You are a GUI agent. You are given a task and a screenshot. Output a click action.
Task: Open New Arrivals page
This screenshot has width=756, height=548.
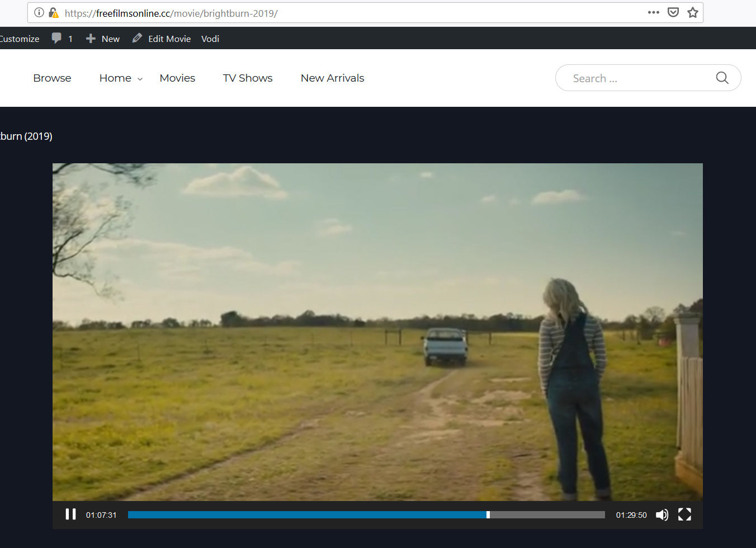point(332,78)
